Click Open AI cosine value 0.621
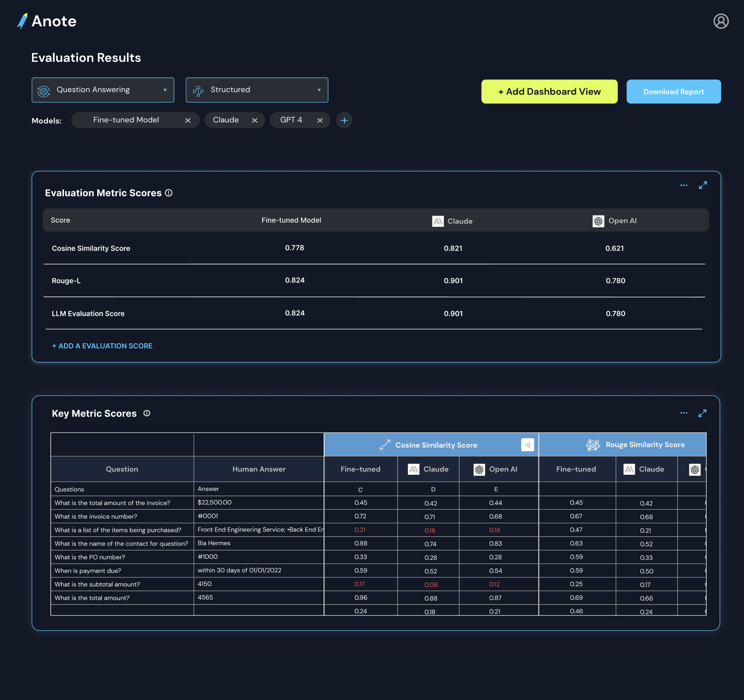The image size is (744, 700). coord(615,248)
